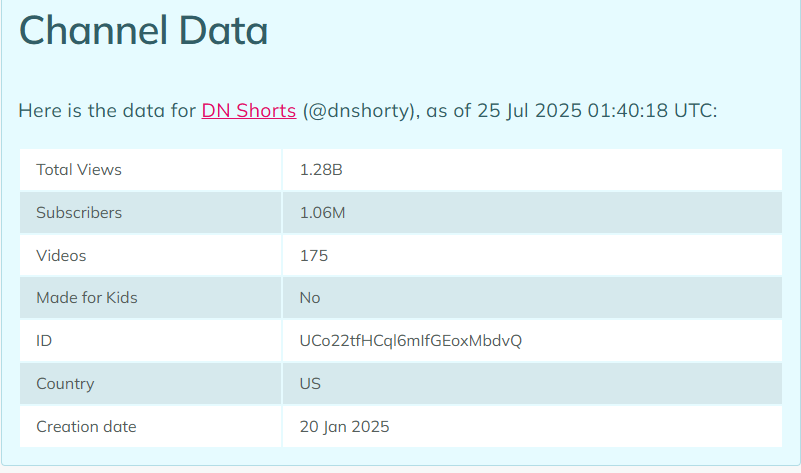Select the ID label cell
The width and height of the screenshot is (801, 473).
click(151, 341)
